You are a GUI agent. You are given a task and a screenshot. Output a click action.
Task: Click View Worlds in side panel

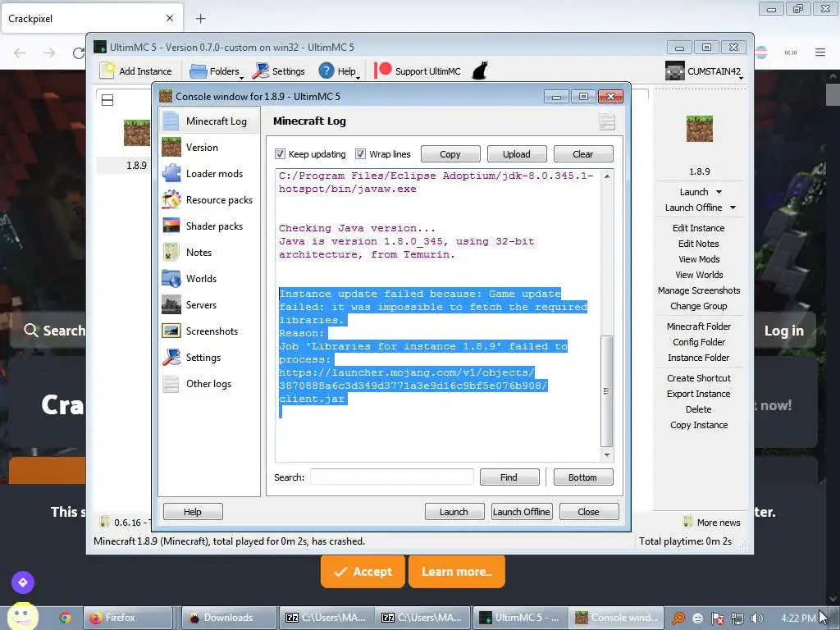tap(699, 274)
